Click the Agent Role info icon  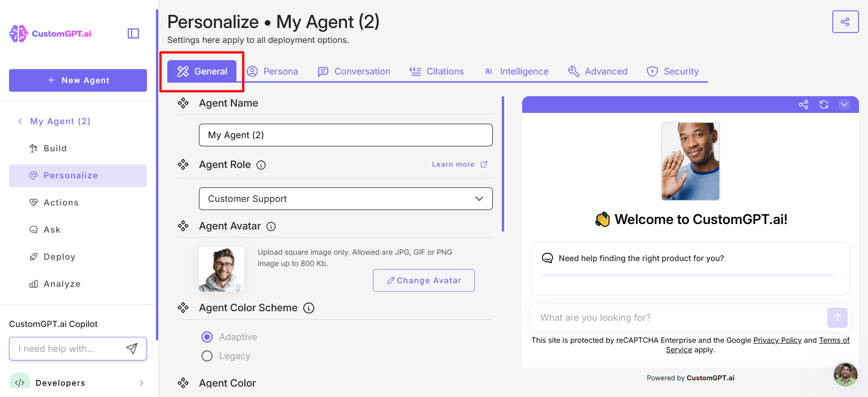(261, 165)
